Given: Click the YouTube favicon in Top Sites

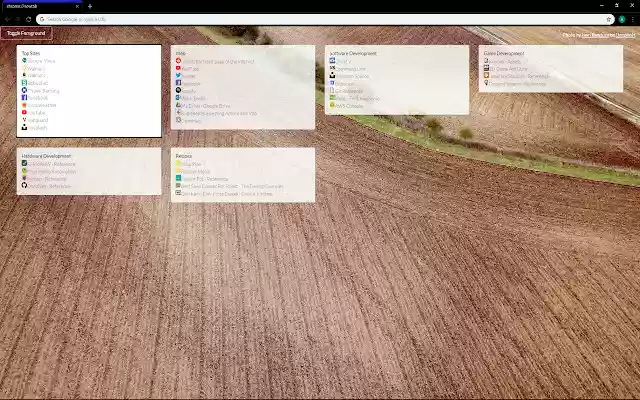Looking at the screenshot, I should pos(24,112).
